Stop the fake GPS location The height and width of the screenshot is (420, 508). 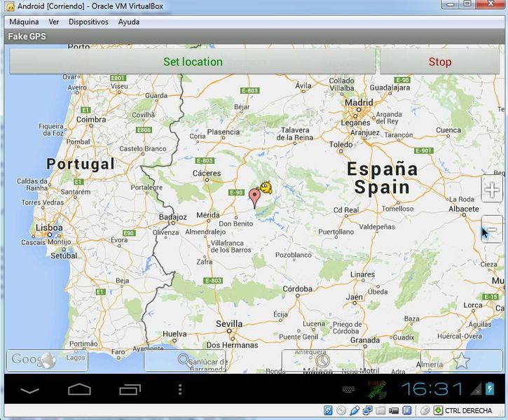[x=439, y=62]
